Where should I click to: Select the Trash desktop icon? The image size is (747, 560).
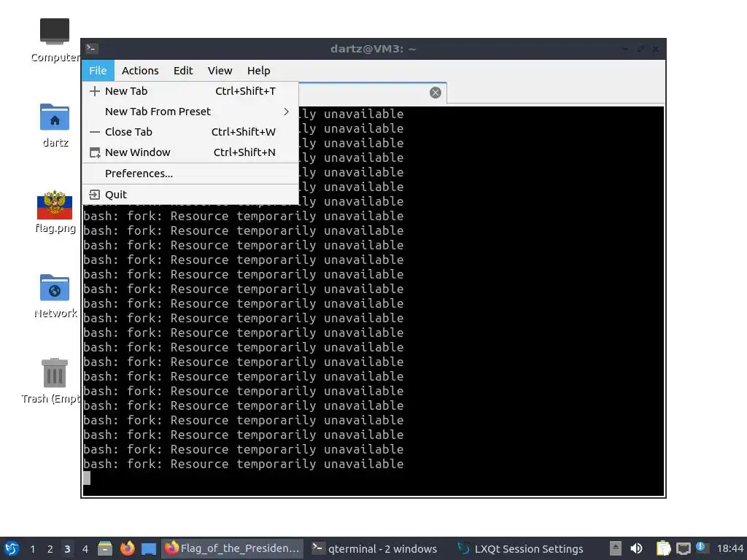coord(53,381)
